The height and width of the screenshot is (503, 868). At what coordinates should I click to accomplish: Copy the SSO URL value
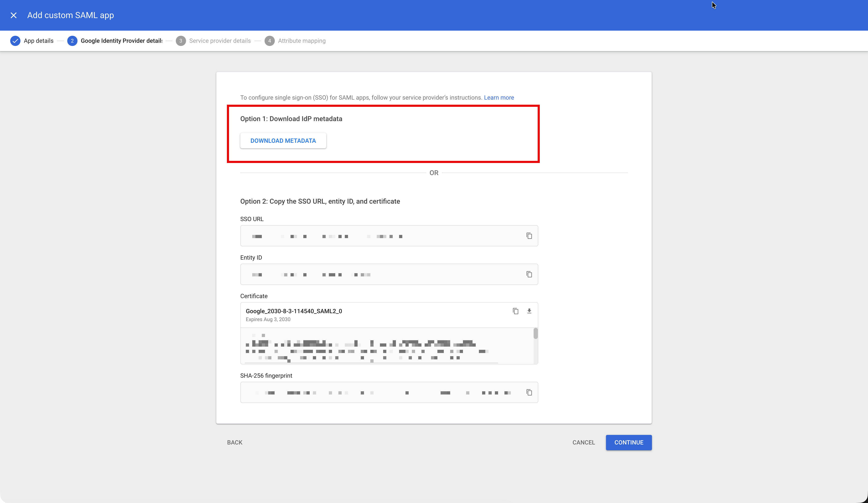(x=529, y=236)
